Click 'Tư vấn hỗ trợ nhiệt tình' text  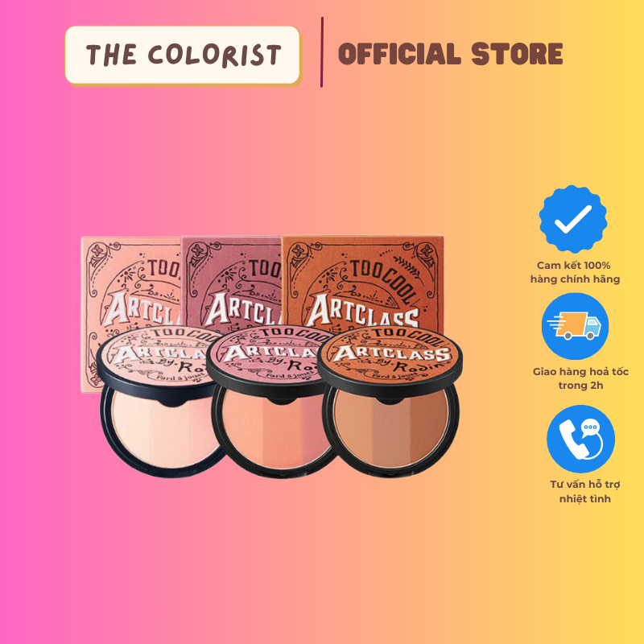[585, 492]
